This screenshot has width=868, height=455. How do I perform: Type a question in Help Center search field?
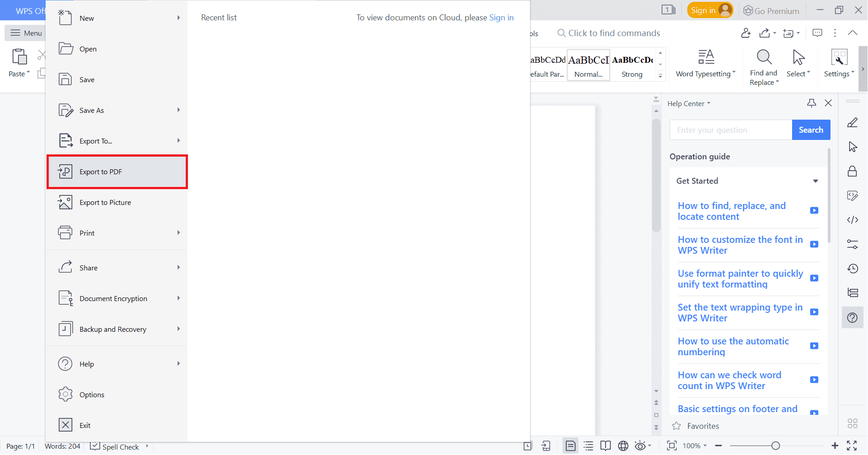(730, 130)
